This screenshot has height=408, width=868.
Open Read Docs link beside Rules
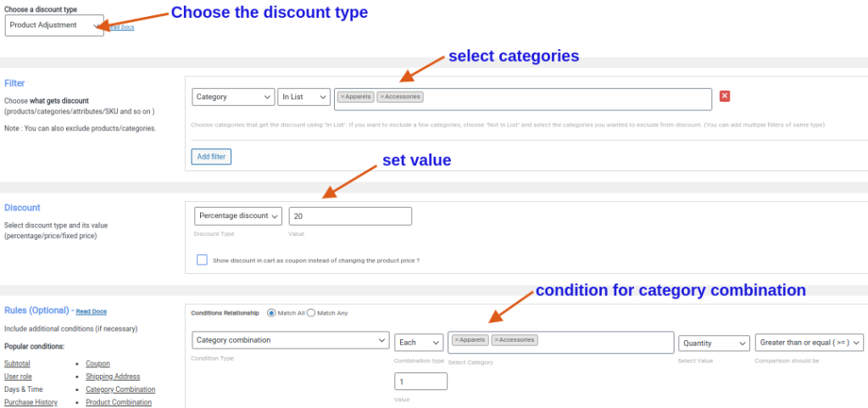[x=92, y=312]
